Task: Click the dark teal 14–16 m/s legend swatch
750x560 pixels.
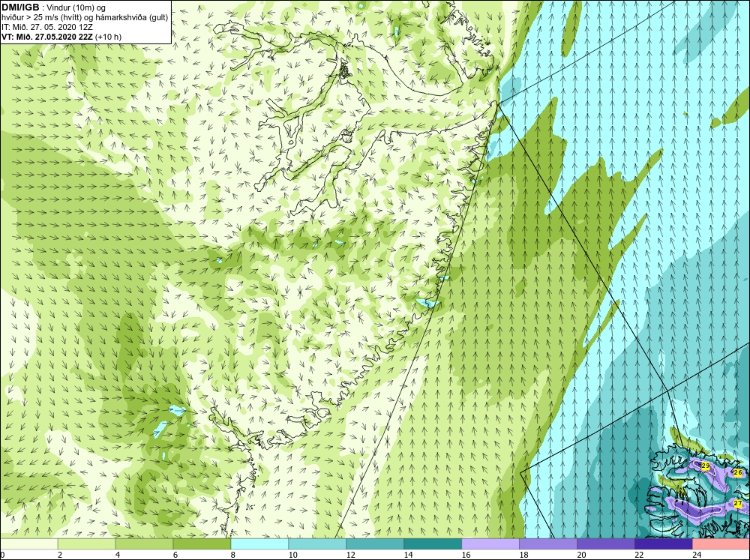Action: [x=433, y=544]
